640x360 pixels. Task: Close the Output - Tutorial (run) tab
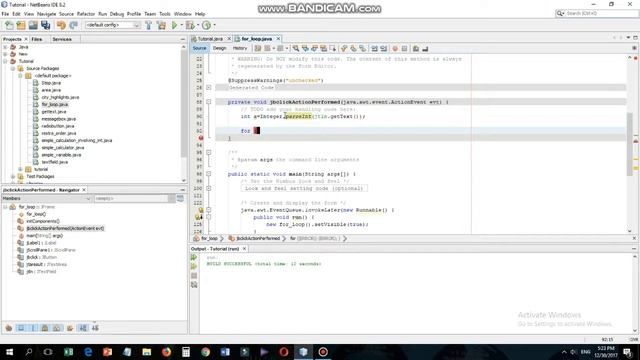(244, 249)
